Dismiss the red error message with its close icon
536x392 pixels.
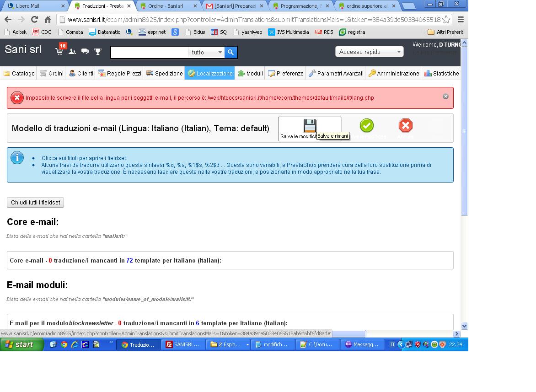tap(445, 97)
